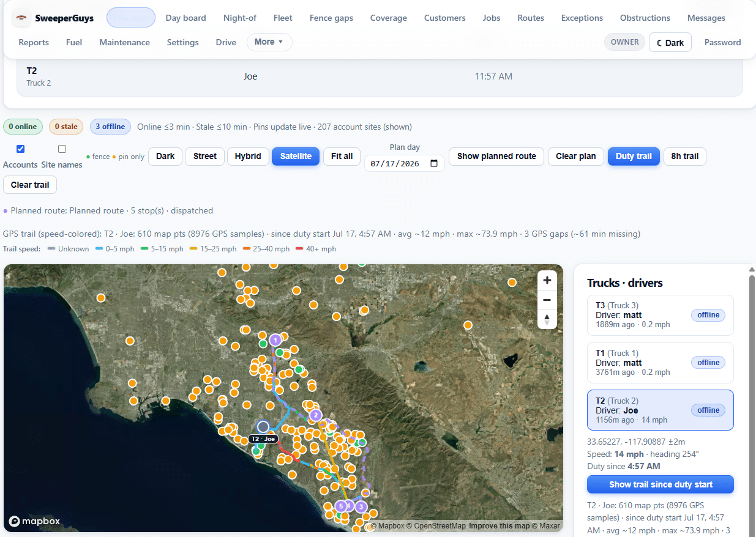
Task: Zoom out on the map
Action: [x=547, y=300]
